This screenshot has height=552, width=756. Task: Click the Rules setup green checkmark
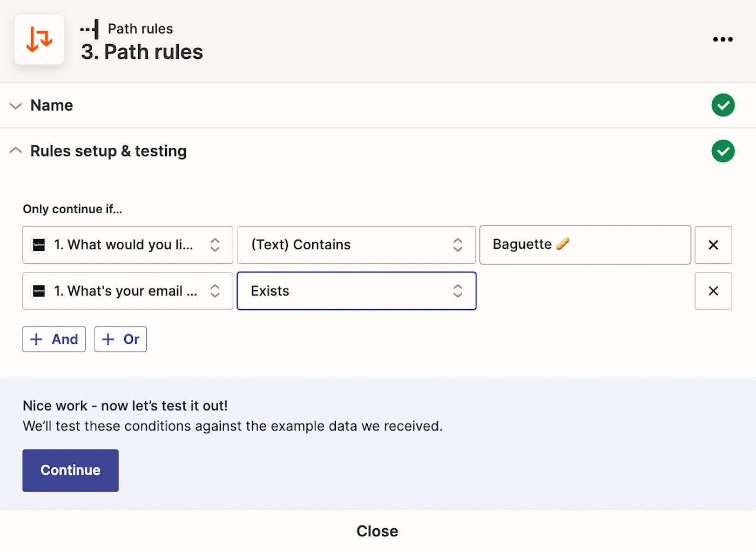[723, 151]
